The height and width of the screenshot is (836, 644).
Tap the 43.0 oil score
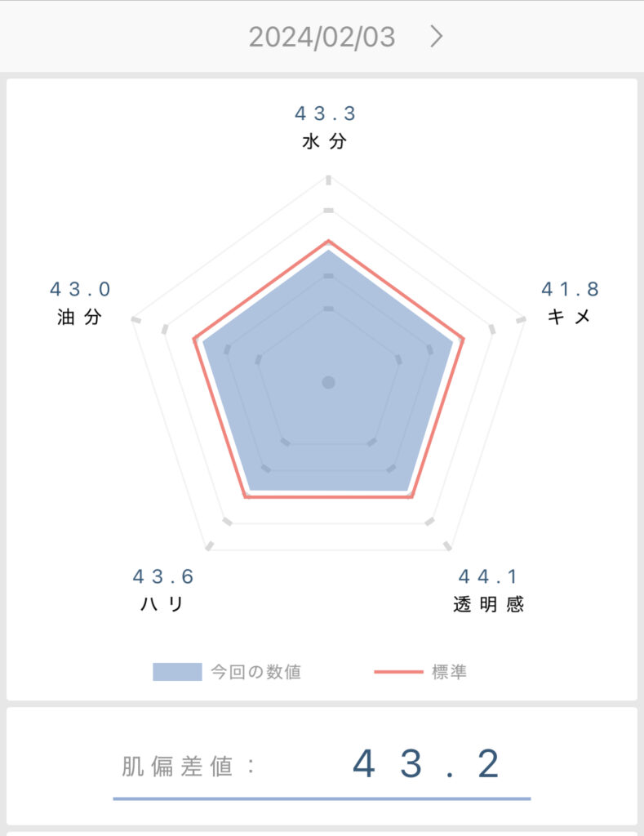click(80, 289)
